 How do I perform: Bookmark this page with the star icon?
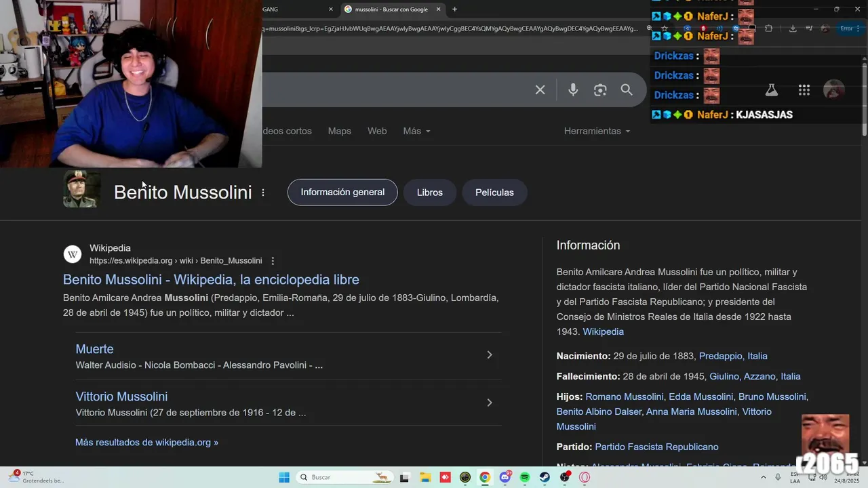click(x=664, y=28)
